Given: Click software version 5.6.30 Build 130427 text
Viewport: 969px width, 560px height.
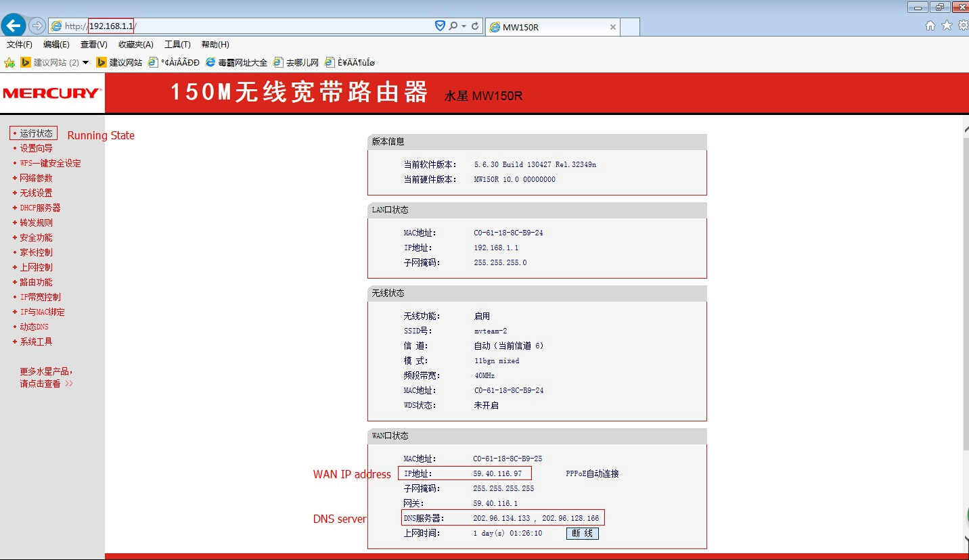Looking at the screenshot, I should (x=535, y=164).
